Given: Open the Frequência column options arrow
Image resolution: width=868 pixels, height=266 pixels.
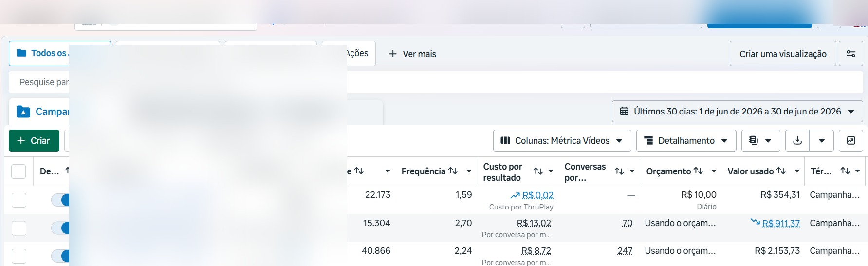Looking at the screenshot, I should [469, 171].
